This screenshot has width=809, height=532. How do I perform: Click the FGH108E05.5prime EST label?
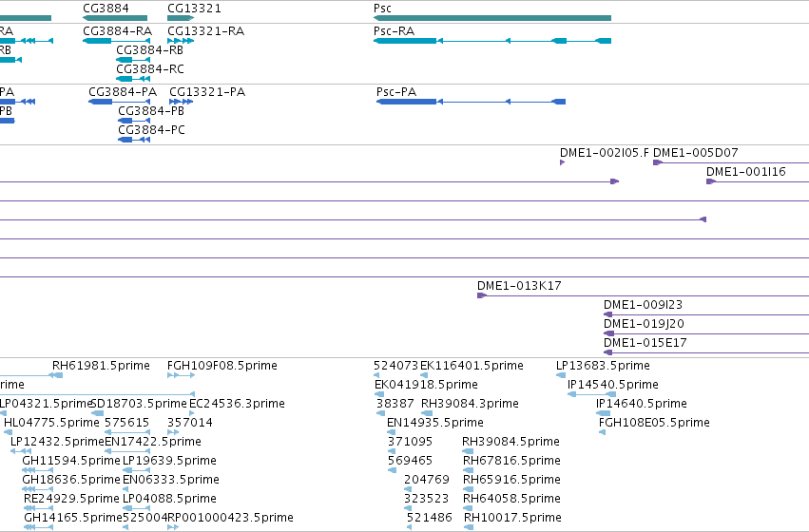(x=654, y=423)
